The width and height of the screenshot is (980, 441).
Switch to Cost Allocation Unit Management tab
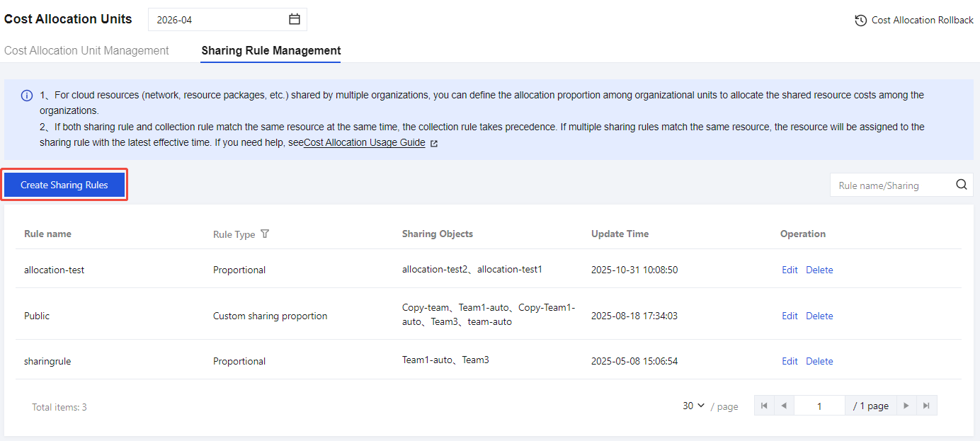point(86,51)
